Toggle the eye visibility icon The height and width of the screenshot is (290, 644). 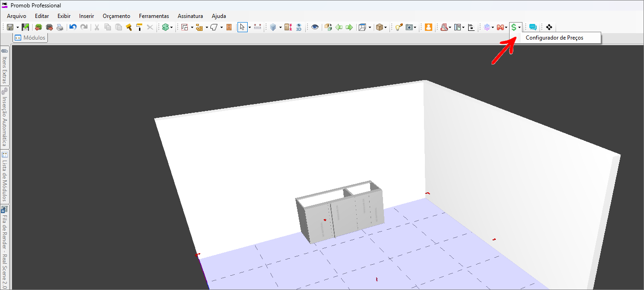[x=315, y=27]
